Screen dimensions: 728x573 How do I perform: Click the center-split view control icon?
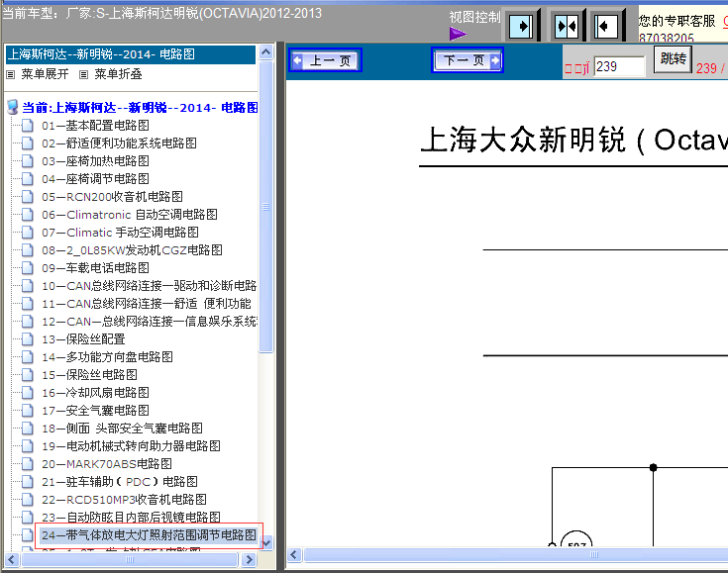click(567, 27)
